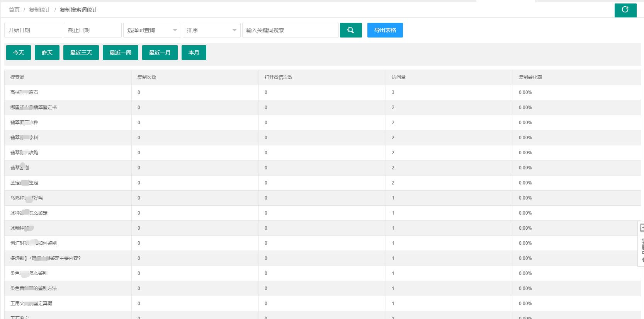This screenshot has width=644, height=319.
Task: Show data for 最近三天
Action: [81, 53]
